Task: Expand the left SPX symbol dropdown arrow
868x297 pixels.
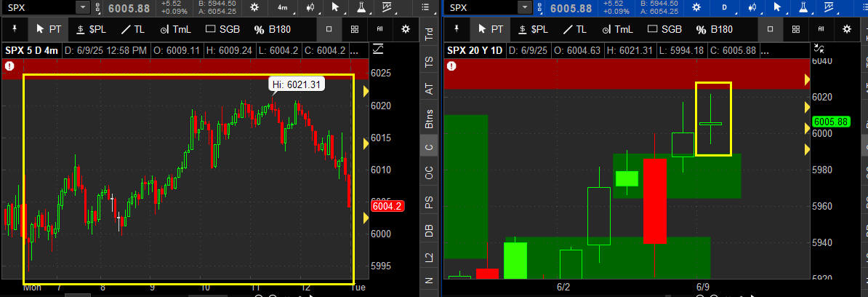Action: pos(82,7)
